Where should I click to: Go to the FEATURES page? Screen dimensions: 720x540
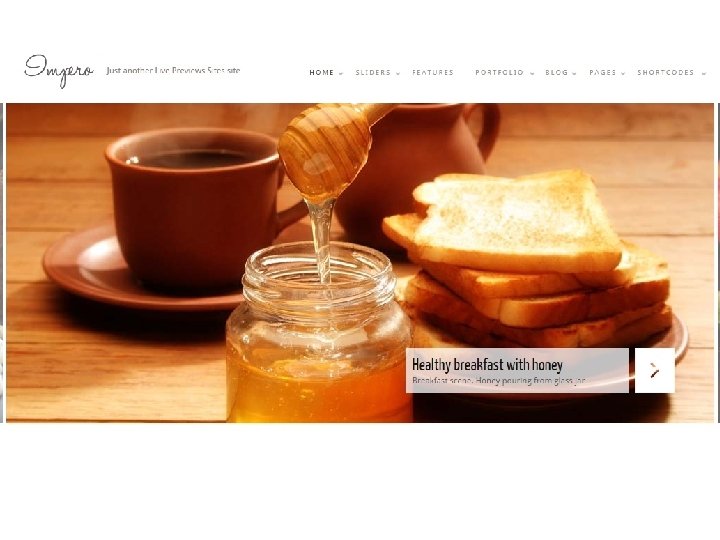[433, 73]
